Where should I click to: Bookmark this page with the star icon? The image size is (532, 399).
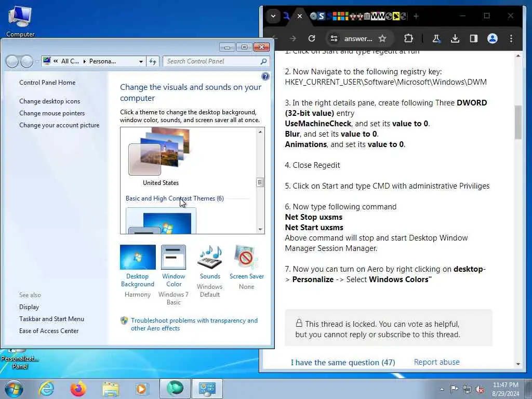[x=382, y=38]
